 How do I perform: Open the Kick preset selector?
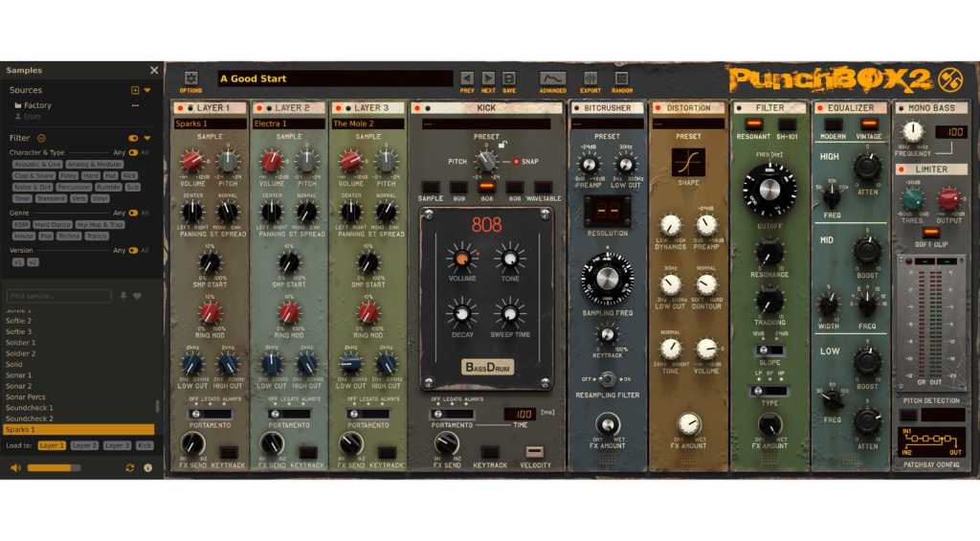click(486, 124)
